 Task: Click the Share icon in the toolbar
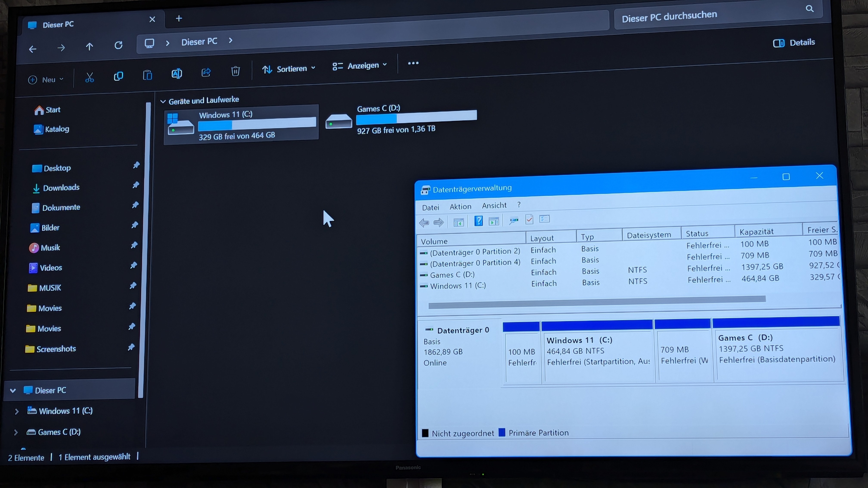[x=206, y=72]
